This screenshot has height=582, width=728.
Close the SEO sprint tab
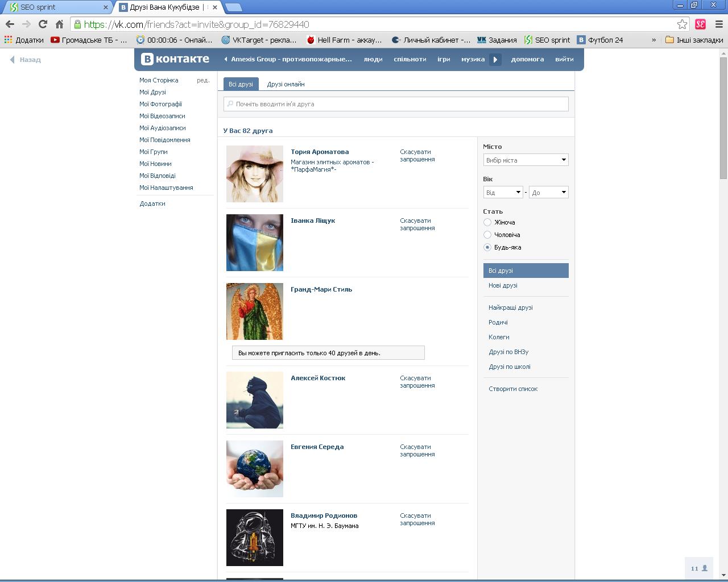(105, 7)
